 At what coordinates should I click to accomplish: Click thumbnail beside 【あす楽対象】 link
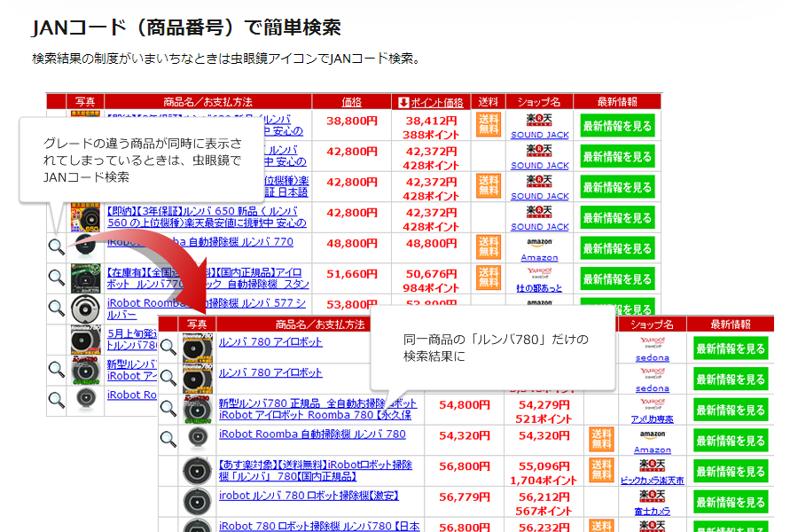pos(198,471)
